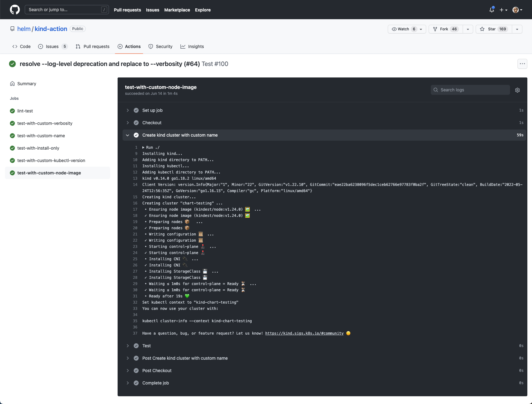This screenshot has height=404, width=532.
Task: Open the Fork dropdown caret
Action: [468, 29]
